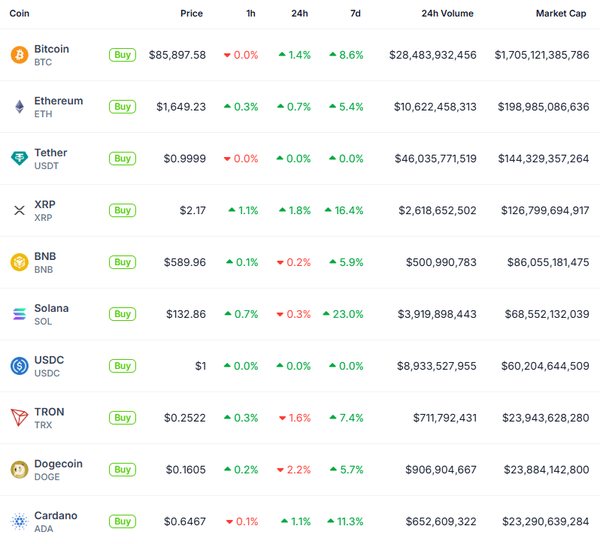The height and width of the screenshot is (544, 600).
Task: Click the Dogecoin logo icon
Action: pyautogui.click(x=19, y=469)
